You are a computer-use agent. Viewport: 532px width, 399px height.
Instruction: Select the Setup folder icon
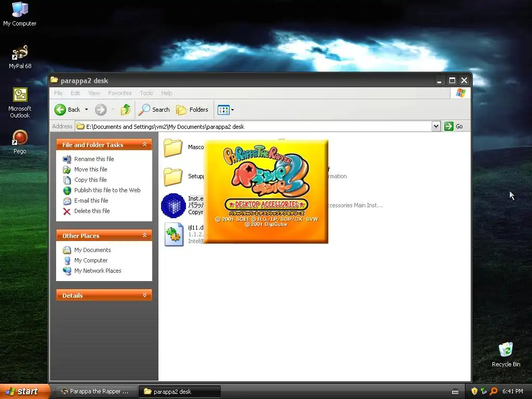coord(173,177)
